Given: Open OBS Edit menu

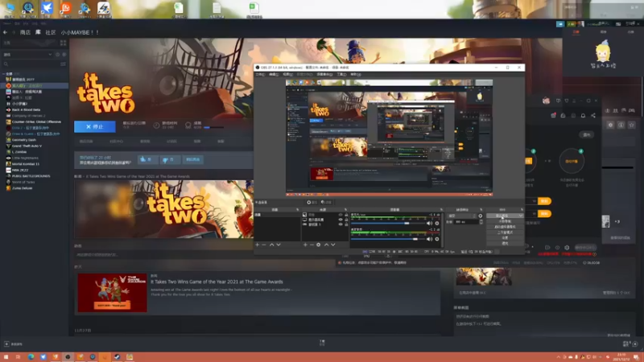Looking at the screenshot, I should coord(274,74).
